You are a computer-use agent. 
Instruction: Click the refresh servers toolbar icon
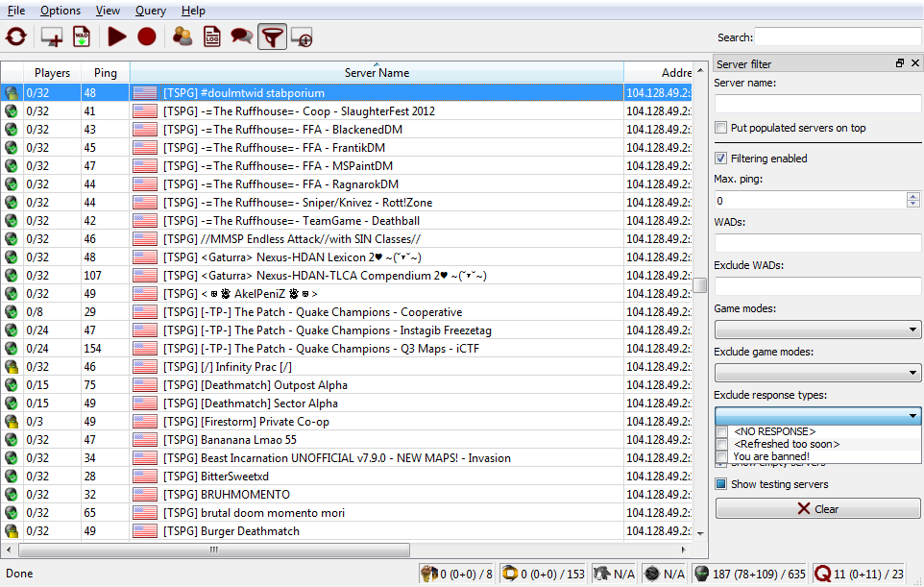pos(16,37)
